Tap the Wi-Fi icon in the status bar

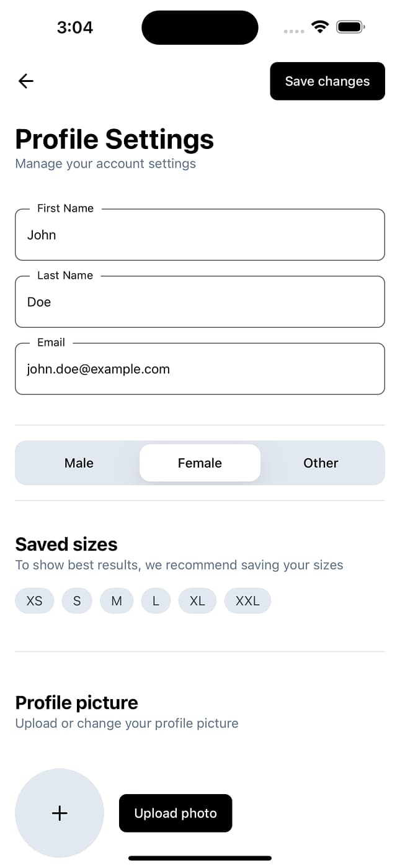pos(319,27)
